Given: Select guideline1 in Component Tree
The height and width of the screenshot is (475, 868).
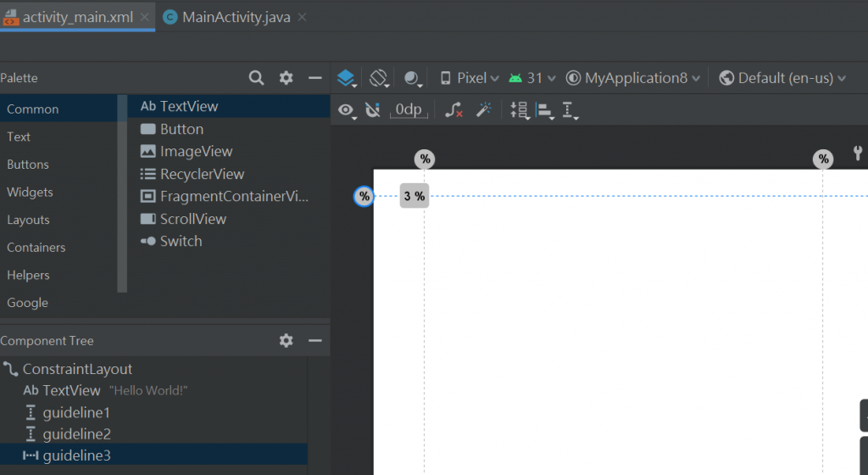Looking at the screenshot, I should point(153,412).
